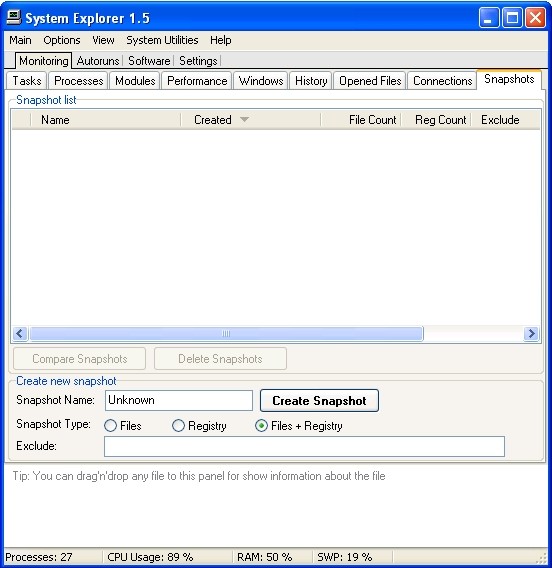The height and width of the screenshot is (568, 552).
Task: Open the Connections tab
Action: pyautogui.click(x=442, y=81)
